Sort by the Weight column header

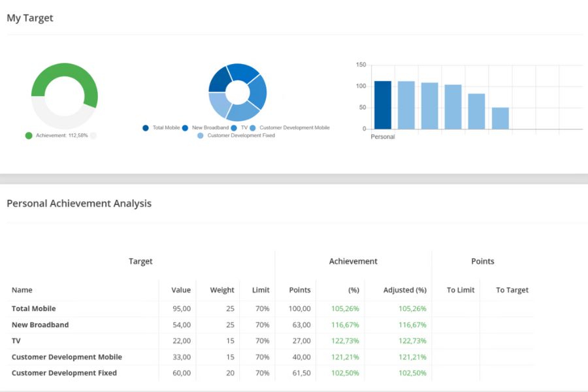222,290
